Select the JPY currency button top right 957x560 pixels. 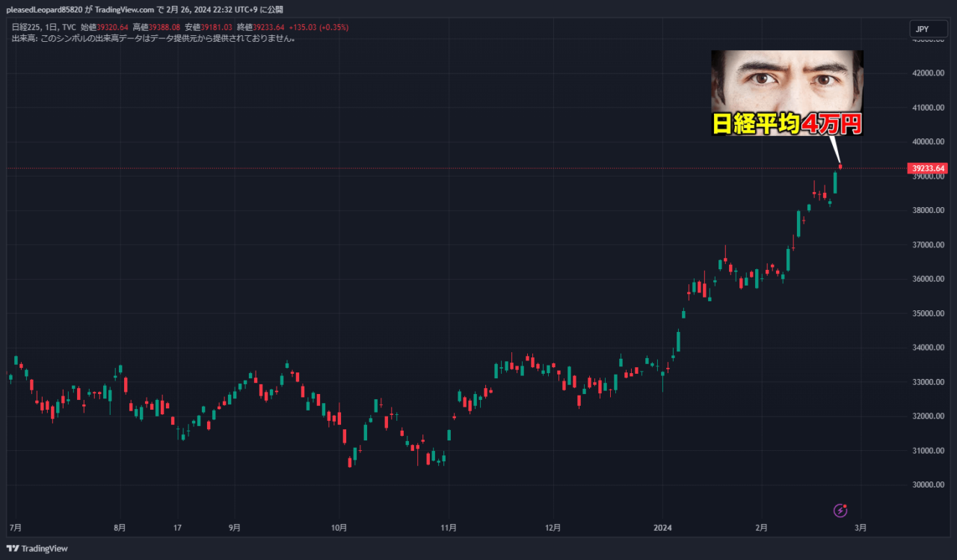(x=928, y=28)
